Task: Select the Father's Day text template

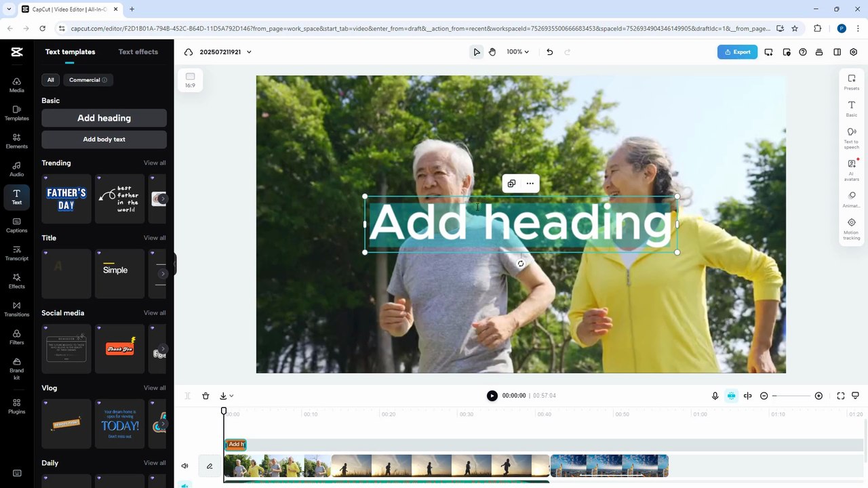Action: pyautogui.click(x=66, y=199)
